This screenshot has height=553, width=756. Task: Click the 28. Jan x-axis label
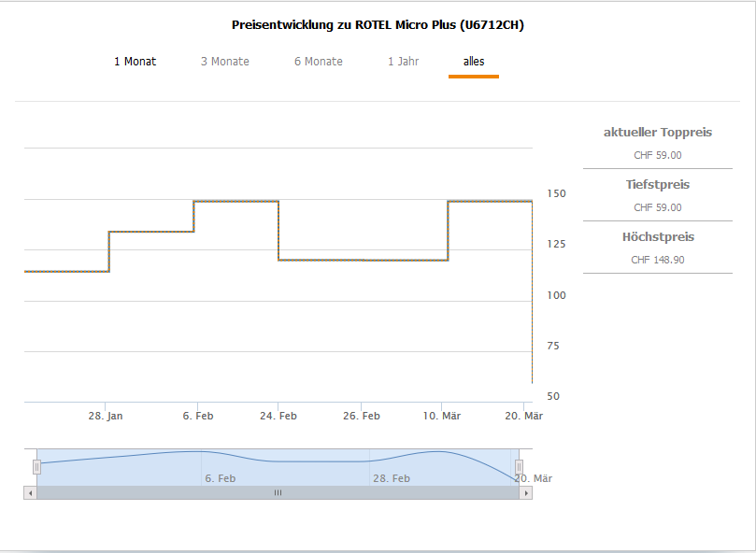click(106, 416)
